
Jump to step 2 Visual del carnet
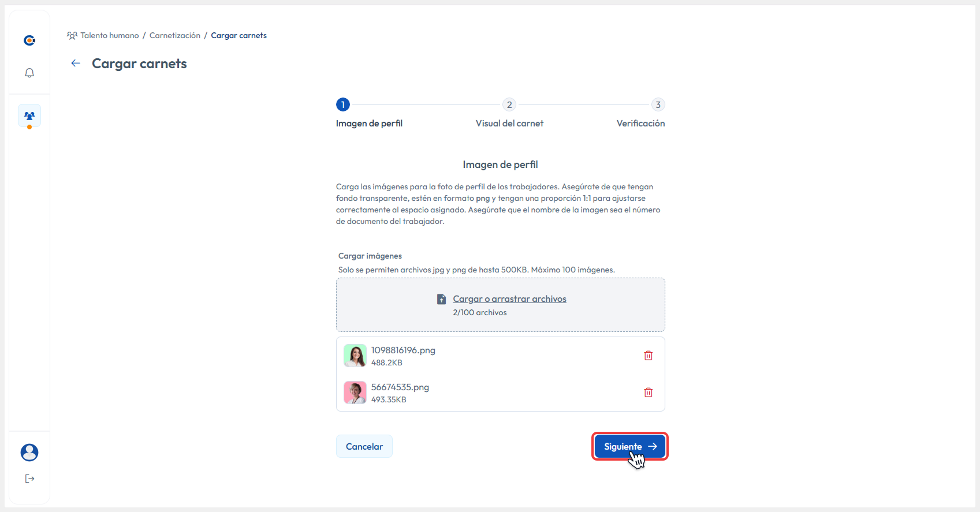[x=509, y=105]
